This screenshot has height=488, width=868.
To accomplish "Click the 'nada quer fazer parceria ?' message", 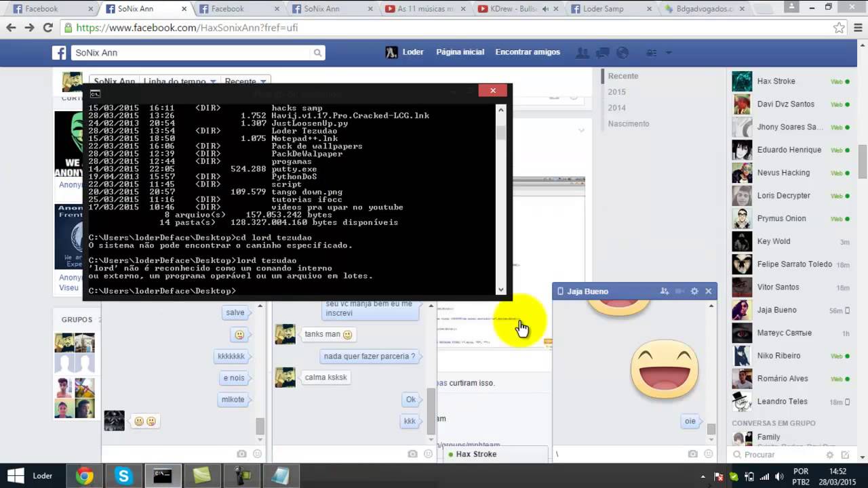I will coord(370,356).
